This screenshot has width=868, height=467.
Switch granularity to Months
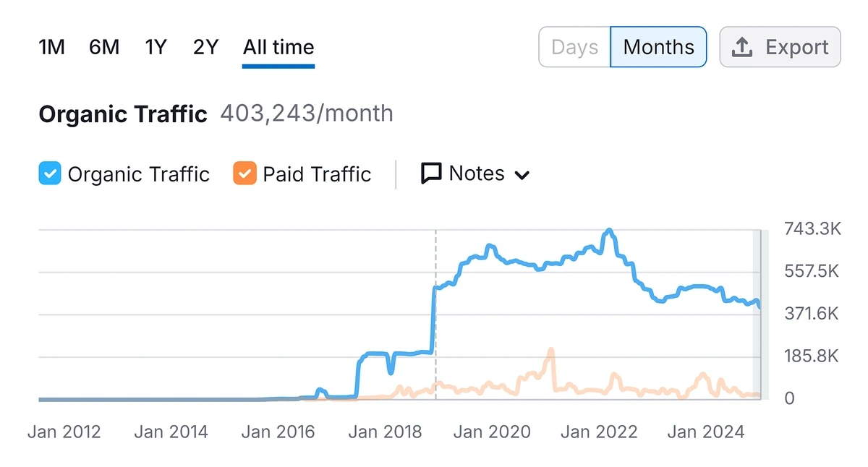658,47
